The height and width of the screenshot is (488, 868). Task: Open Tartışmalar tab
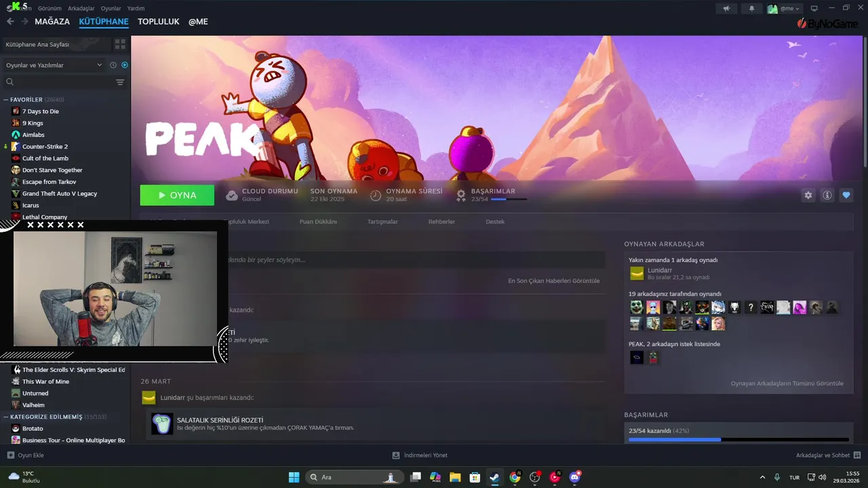pos(382,222)
